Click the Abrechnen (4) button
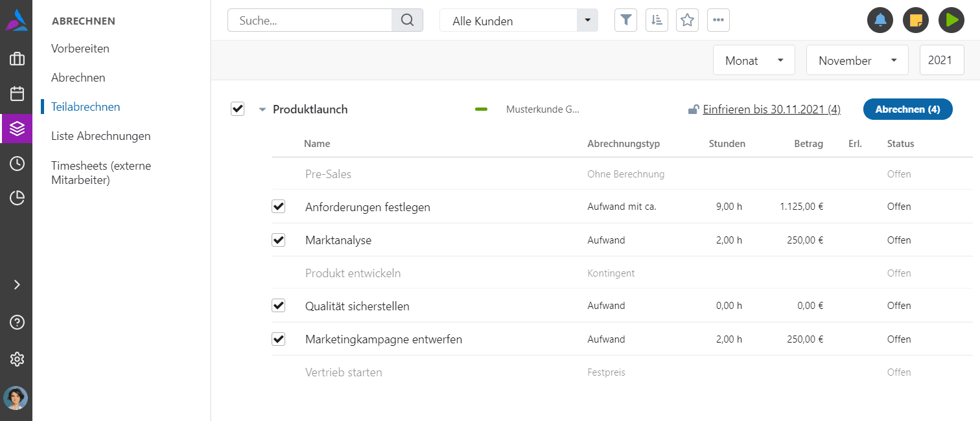 pos(907,109)
